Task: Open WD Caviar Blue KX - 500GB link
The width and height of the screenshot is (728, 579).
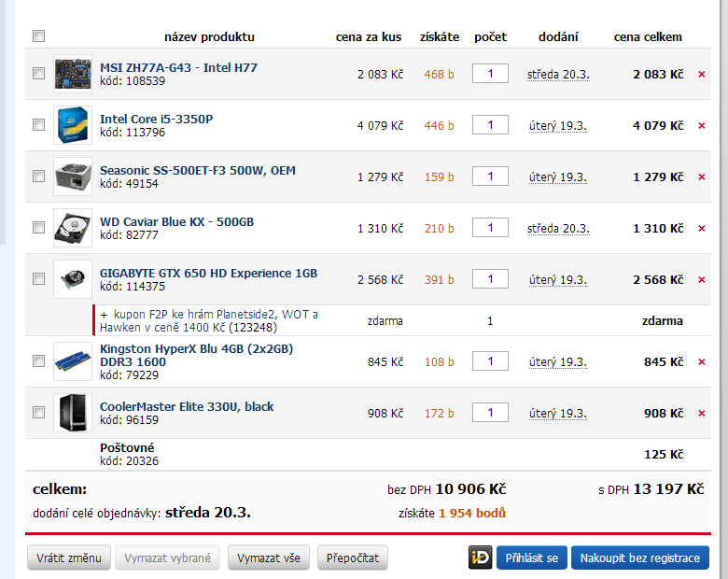Action: (176, 221)
